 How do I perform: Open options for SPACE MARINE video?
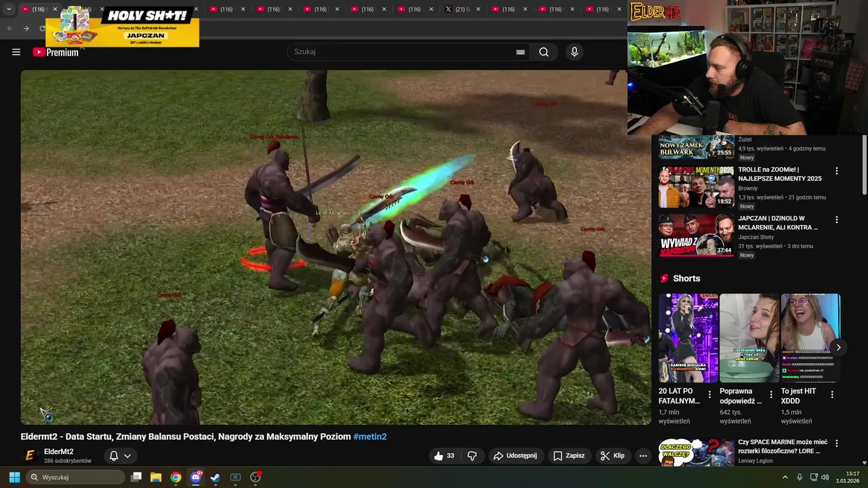[836, 443]
